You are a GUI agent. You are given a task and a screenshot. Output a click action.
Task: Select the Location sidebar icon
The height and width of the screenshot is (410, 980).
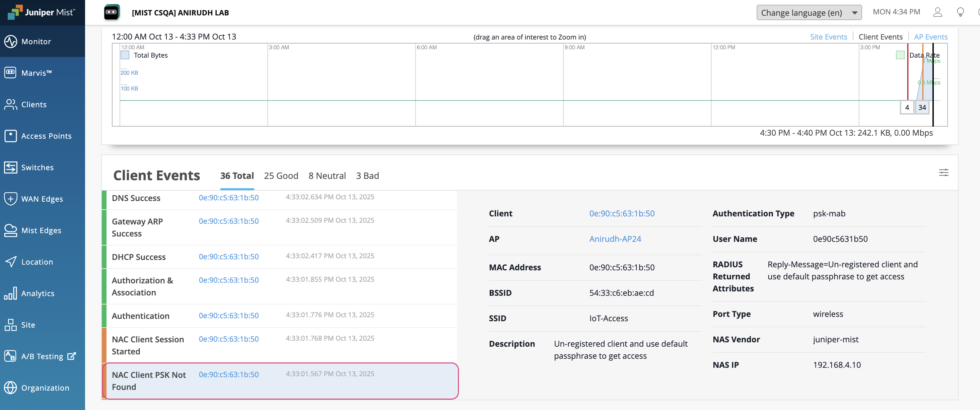click(x=11, y=262)
